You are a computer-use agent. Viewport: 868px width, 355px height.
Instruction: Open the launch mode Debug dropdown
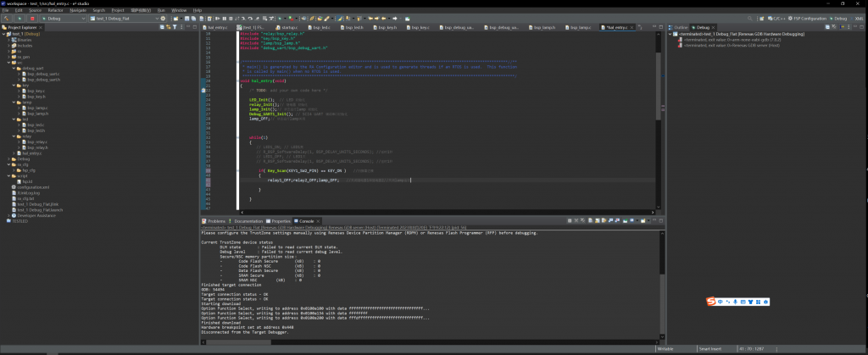63,17
